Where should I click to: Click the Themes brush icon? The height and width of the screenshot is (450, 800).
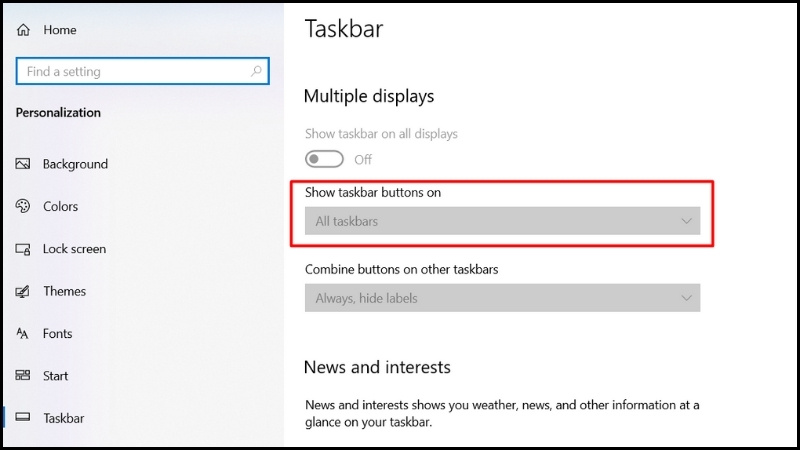tap(22, 291)
